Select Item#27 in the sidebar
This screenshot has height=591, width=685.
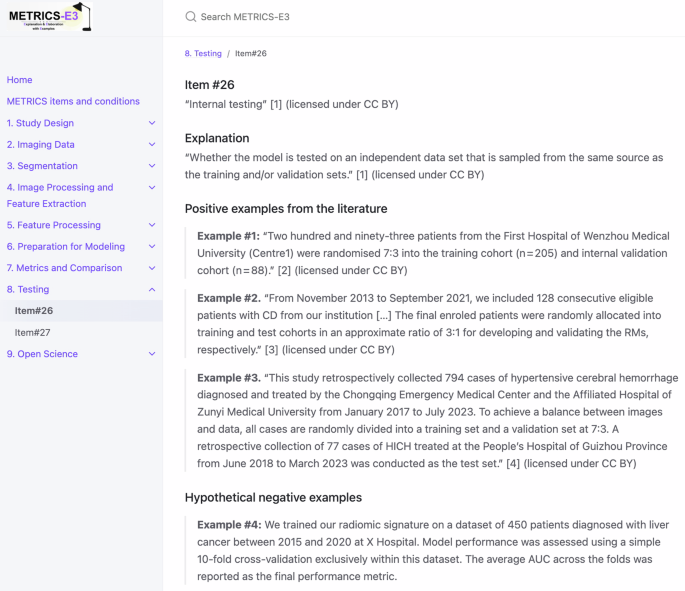pyautogui.click(x=33, y=332)
